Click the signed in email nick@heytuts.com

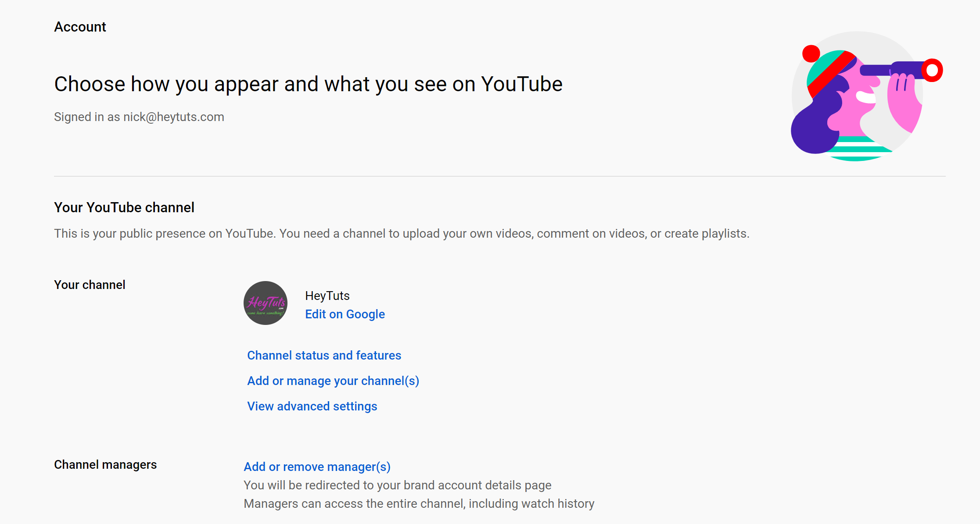point(139,117)
